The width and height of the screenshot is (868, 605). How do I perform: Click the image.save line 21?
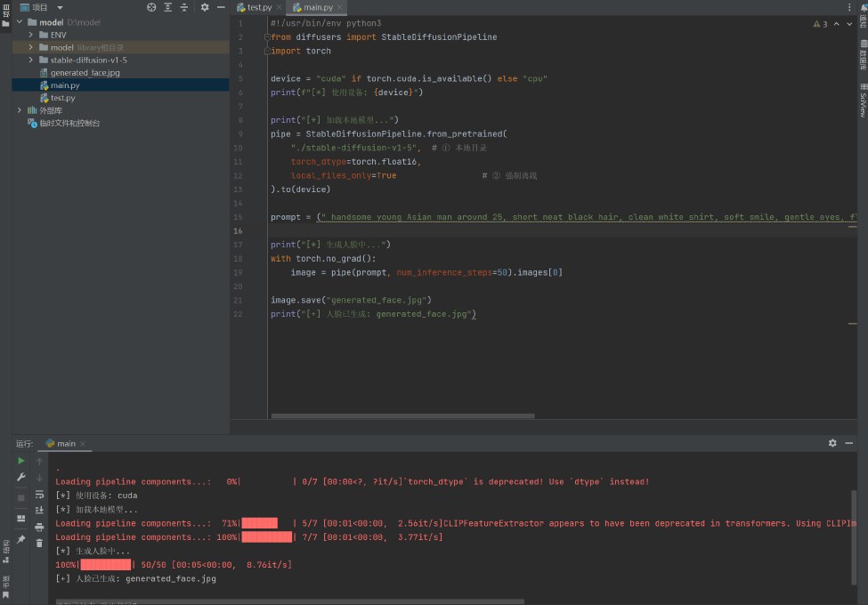(351, 301)
